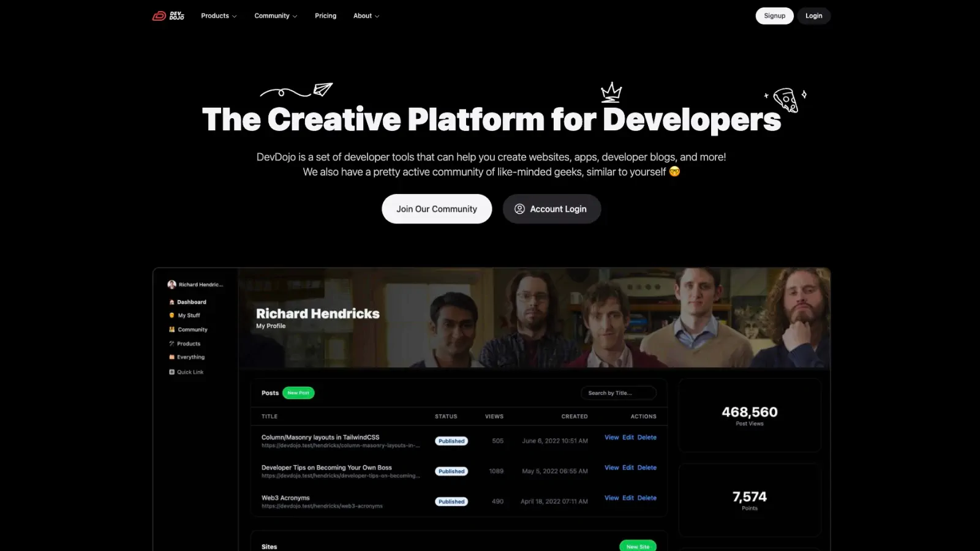
Task: View Developer Tips on Becoming post
Action: [x=611, y=468]
